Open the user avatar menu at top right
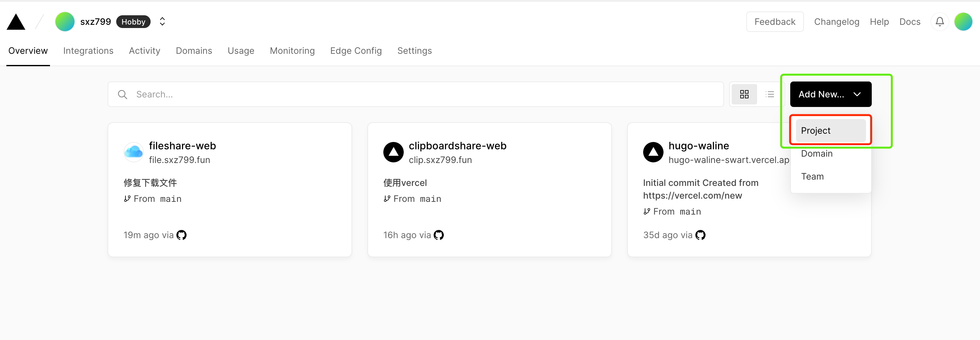 (963, 22)
